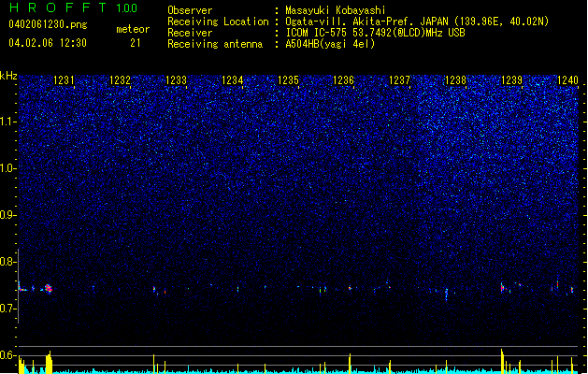Click the meteor count 21
The width and height of the screenshot is (588, 374).
pyautogui.click(x=136, y=43)
